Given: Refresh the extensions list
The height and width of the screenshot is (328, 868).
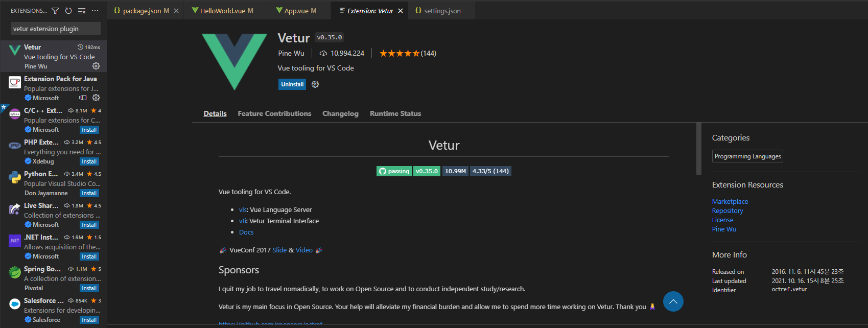Looking at the screenshot, I should click(68, 11).
